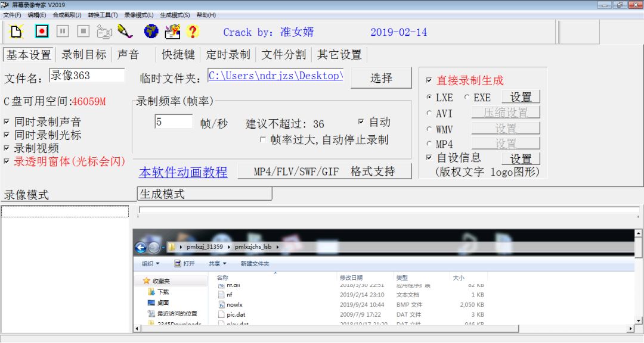Open the 帮助(H) menu

[206, 15]
